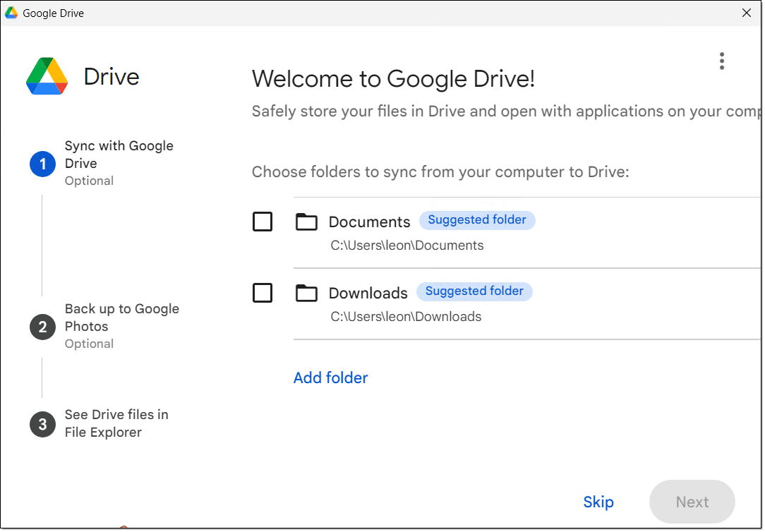Click the Downloads folder icon
Screen dimensions: 765x532
[306, 293]
